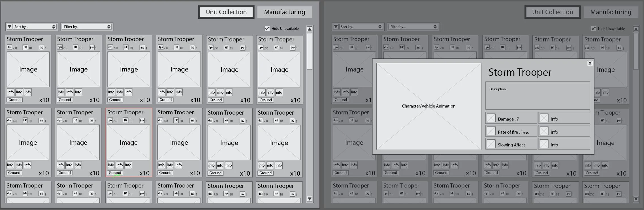Click dps icon on dimmed right screen's first top-row card
This screenshot has width=644, height=210.
point(336,47)
